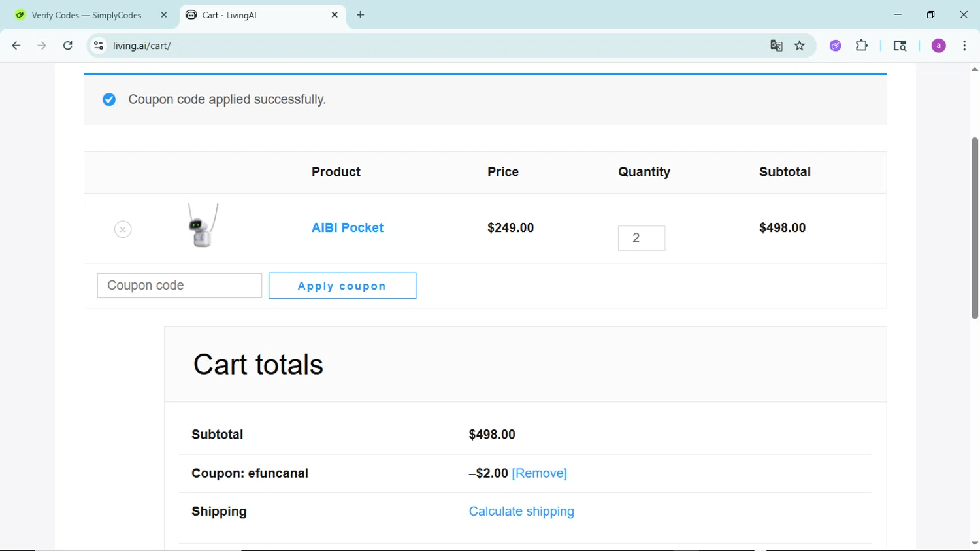Viewport: 980px width, 551px height.
Task: Click the Apply coupon button
Action: tap(342, 286)
